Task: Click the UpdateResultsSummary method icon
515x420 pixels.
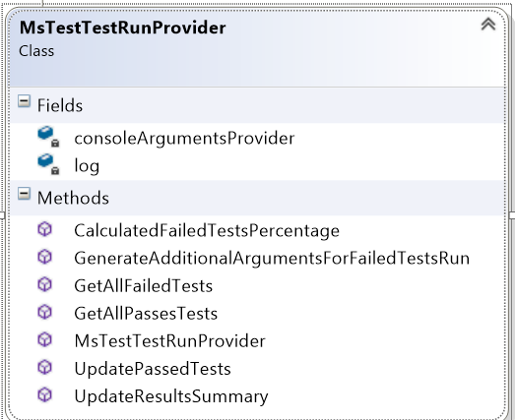Action: click(44, 394)
